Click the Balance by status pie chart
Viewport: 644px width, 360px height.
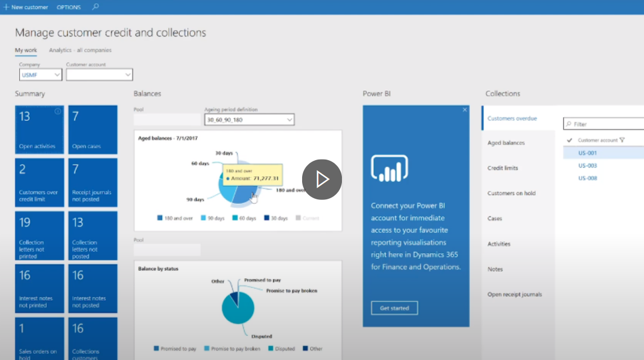tap(238, 307)
